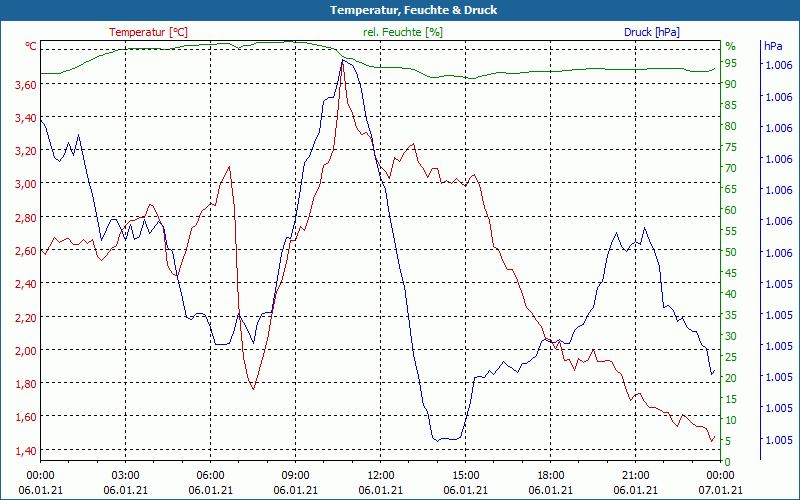800x500 pixels.
Task: Click the red '°C' axis unit label
Action: coord(31,46)
